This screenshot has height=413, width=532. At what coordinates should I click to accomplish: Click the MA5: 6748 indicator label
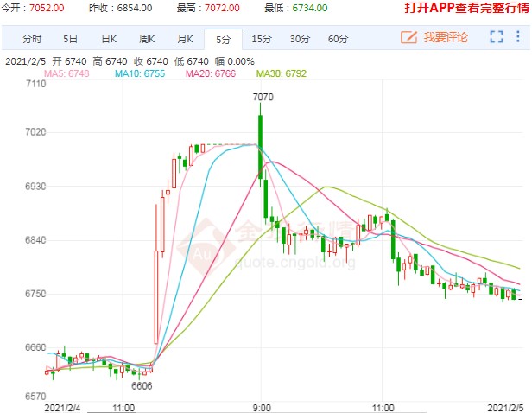coord(66,73)
